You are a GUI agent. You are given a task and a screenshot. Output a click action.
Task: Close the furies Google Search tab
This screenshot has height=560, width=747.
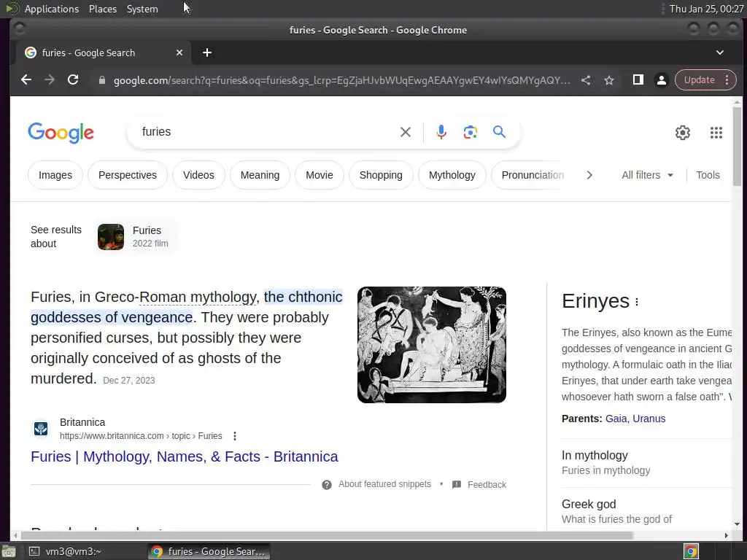[179, 52]
